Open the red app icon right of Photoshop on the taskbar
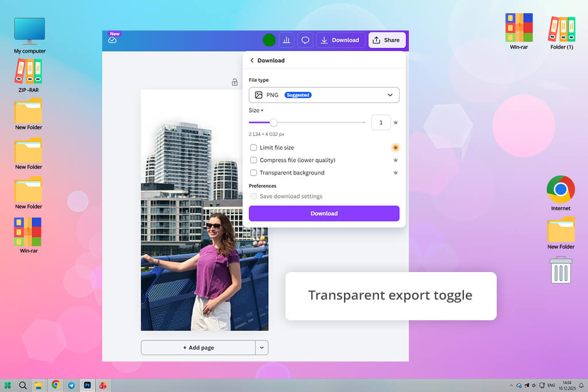The height and width of the screenshot is (392, 588). point(103,385)
